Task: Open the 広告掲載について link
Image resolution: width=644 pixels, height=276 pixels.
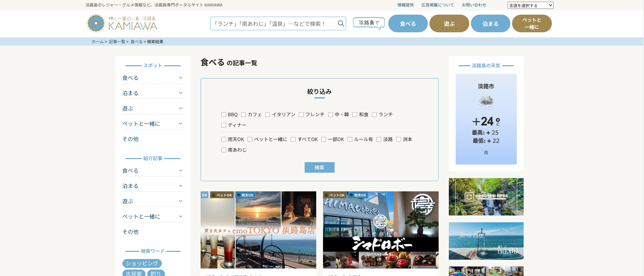Action: pyautogui.click(x=438, y=5)
